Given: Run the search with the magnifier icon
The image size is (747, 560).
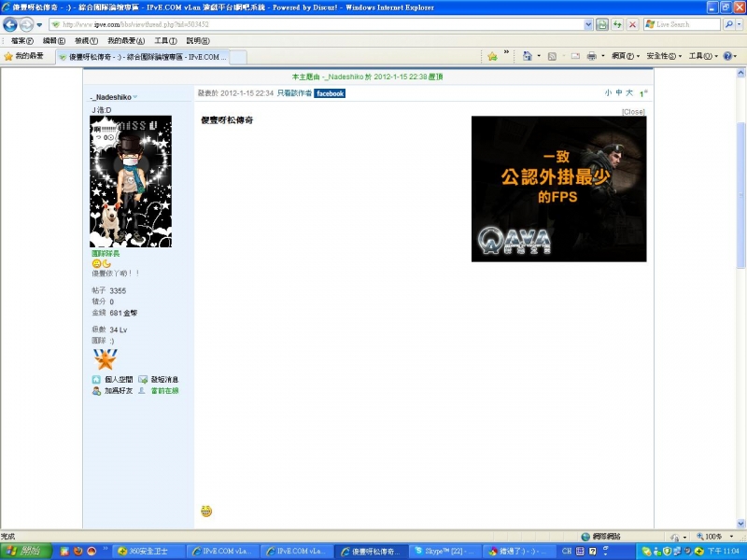Looking at the screenshot, I should (728, 24).
